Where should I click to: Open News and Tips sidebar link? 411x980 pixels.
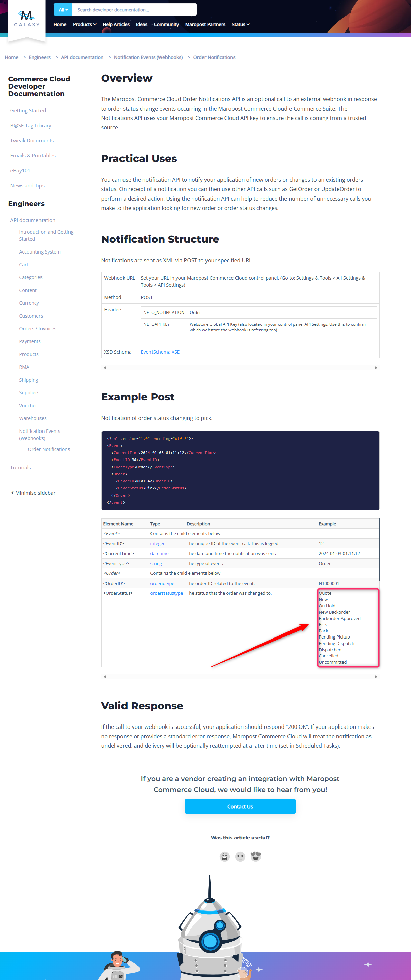27,186
